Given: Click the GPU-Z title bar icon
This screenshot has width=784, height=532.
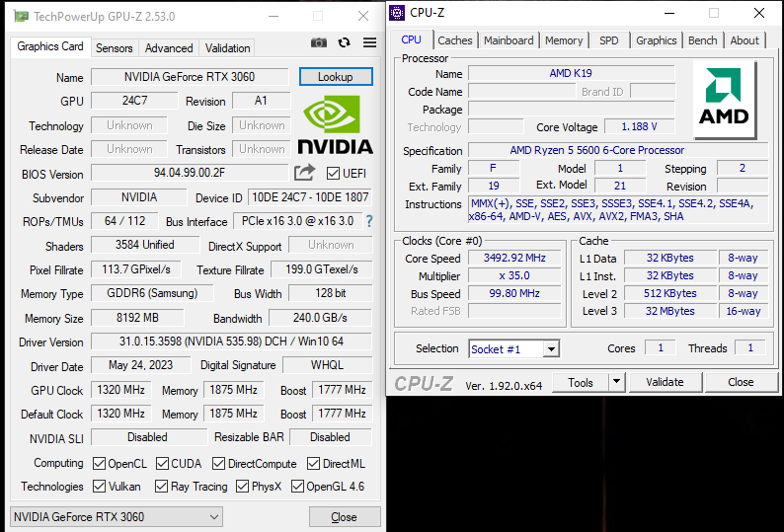Looking at the screenshot, I should pyautogui.click(x=21, y=17).
